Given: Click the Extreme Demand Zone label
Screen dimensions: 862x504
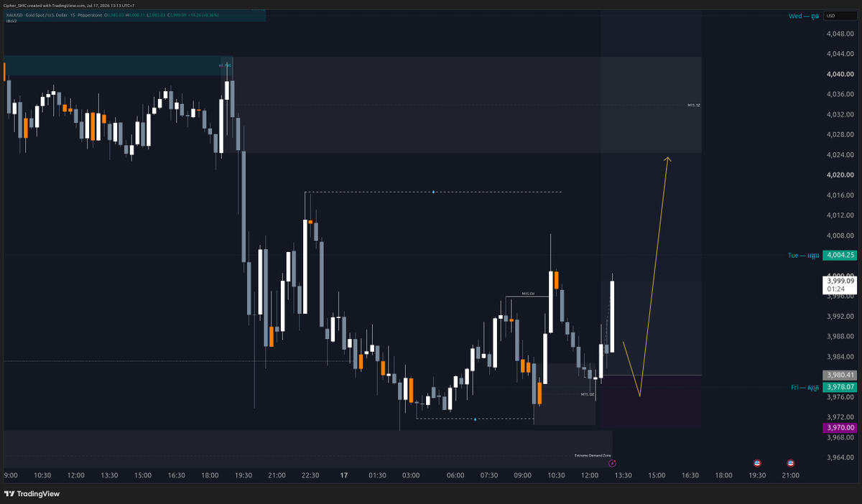Looking at the screenshot, I should point(593,455).
